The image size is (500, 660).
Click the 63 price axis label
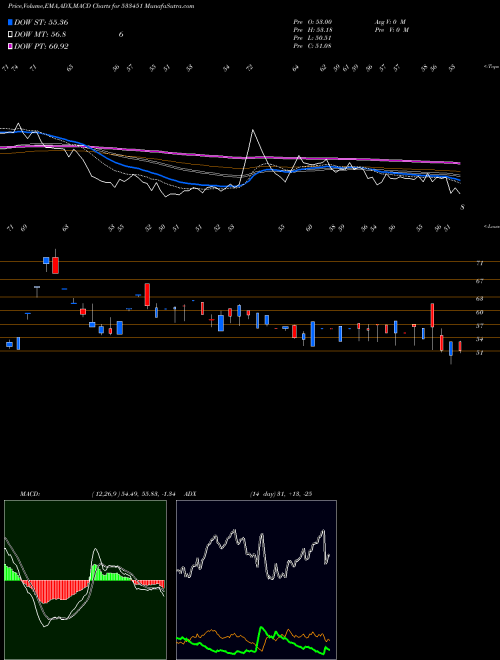(x=479, y=298)
